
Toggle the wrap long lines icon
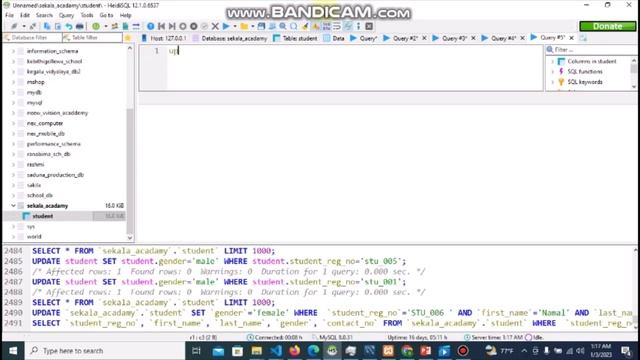[337, 26]
